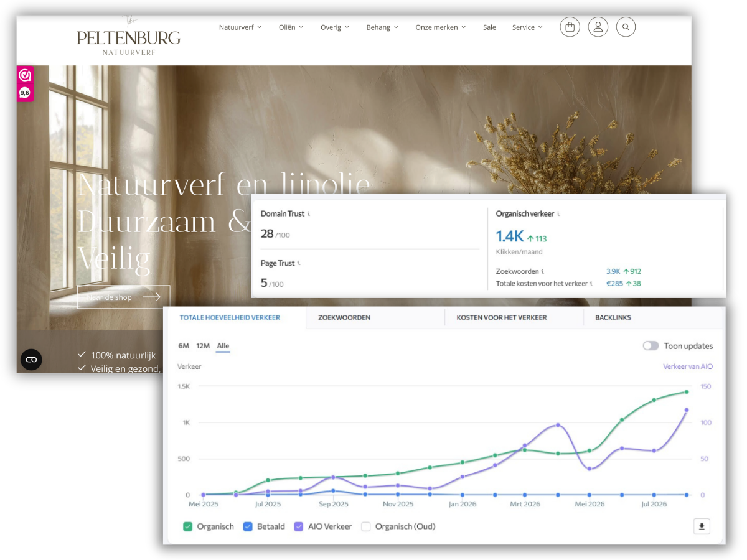Screen dimensions: 747x560
Task: Open the search magnifier icon
Action: coord(626,27)
